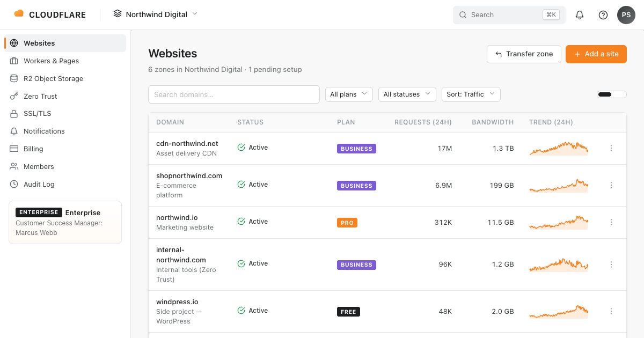Click the Billing credit card icon

(x=14, y=149)
